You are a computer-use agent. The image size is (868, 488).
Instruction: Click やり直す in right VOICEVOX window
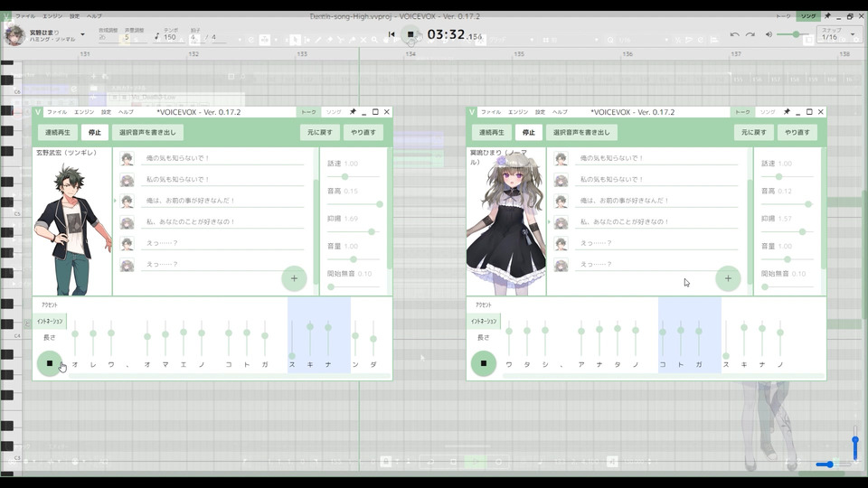tap(797, 132)
